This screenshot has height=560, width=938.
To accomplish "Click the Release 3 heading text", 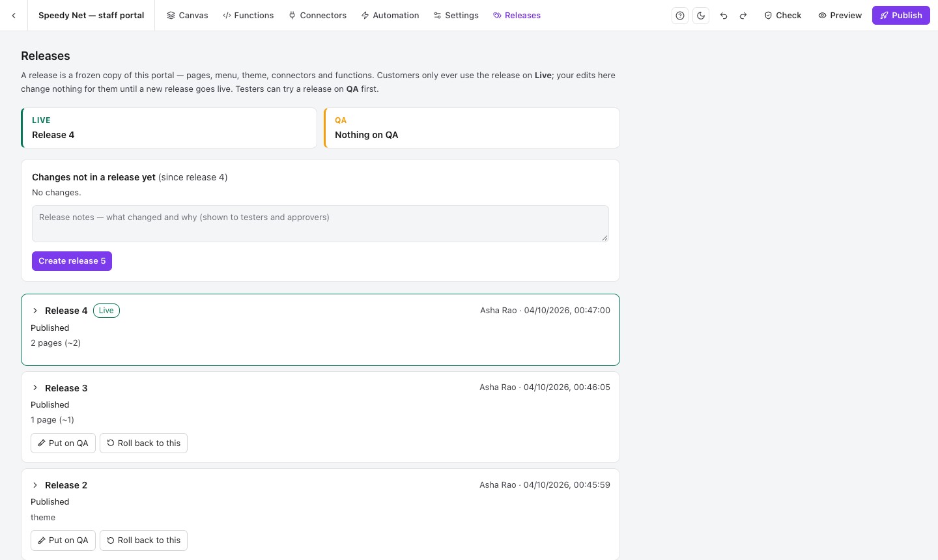I will 66,388.
